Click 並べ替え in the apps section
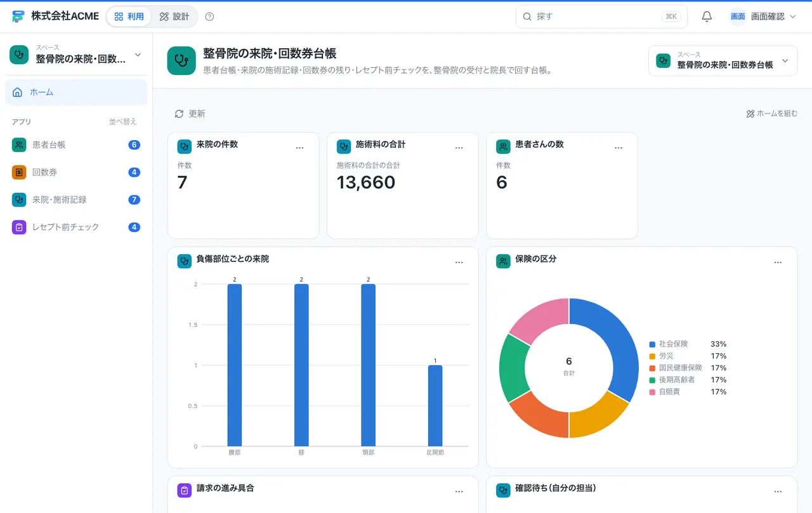This screenshot has height=513, width=812. (122, 122)
